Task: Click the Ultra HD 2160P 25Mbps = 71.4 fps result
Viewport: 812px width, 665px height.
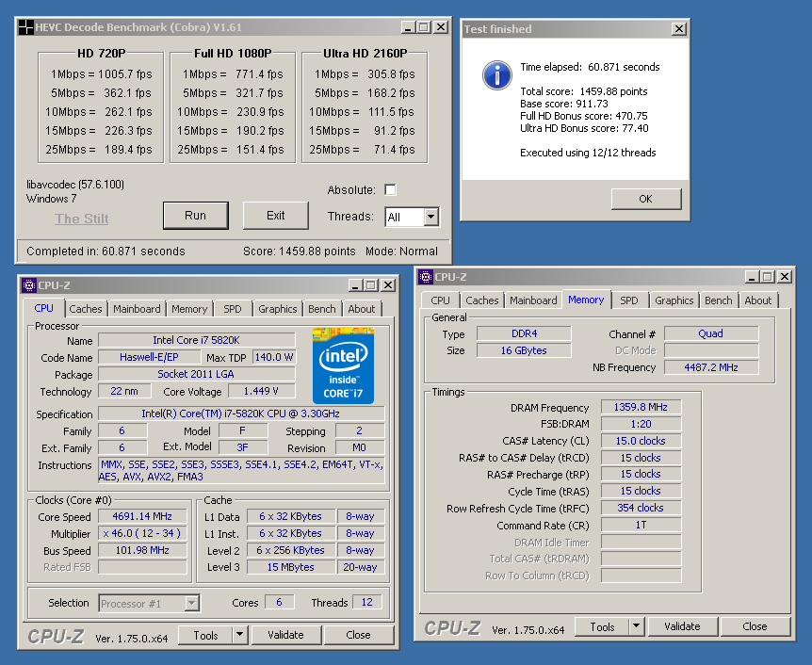Action: (x=362, y=150)
